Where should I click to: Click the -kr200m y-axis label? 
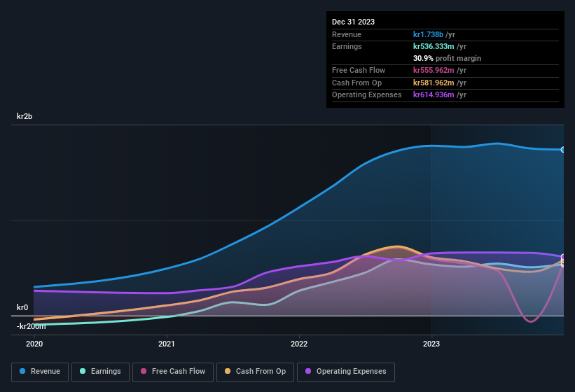[x=32, y=326]
